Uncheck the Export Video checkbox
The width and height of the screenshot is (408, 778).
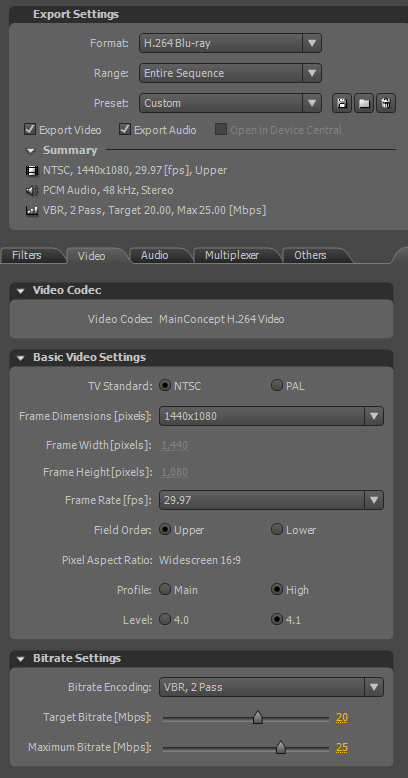click(x=30, y=130)
